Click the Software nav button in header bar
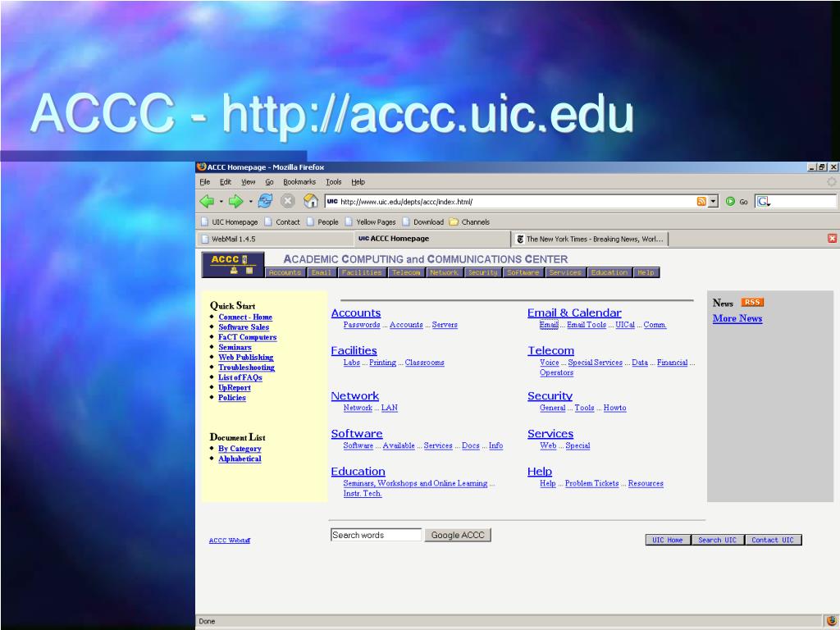This screenshot has height=630, width=840. pyautogui.click(x=523, y=272)
